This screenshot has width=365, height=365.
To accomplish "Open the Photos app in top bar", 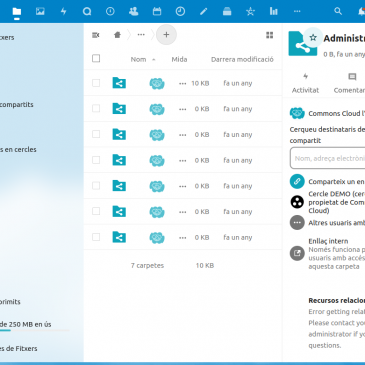I will pyautogui.click(x=40, y=12).
